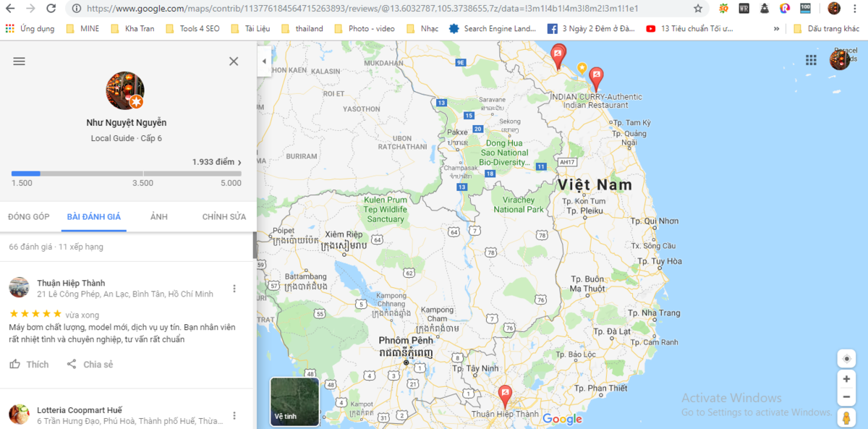Click the Thuận Hiệp Thành map pin
The width and height of the screenshot is (868, 429).
(x=505, y=396)
